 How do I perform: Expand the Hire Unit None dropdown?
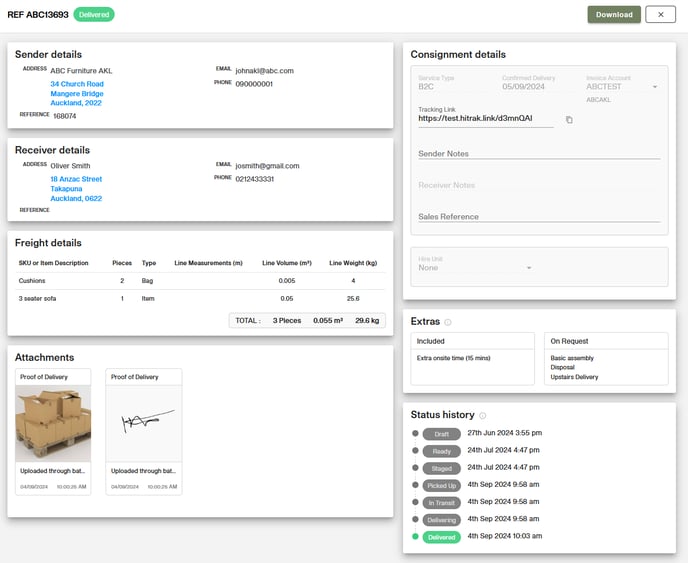475,267
